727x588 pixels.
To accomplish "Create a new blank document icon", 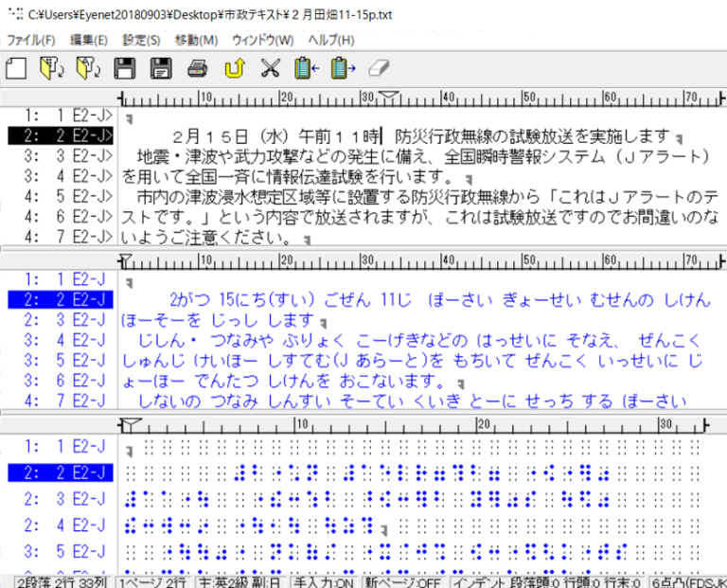I will pyautogui.click(x=16, y=68).
